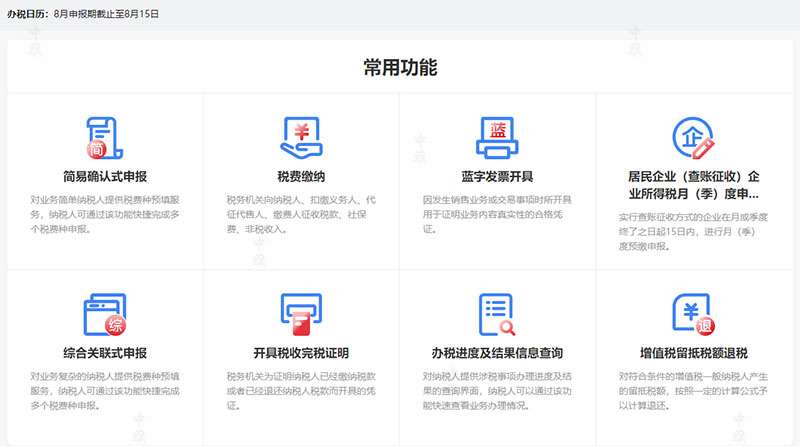Select the 增值税留抵退税 refund icon
The width and height of the screenshot is (800, 446).
(x=692, y=316)
